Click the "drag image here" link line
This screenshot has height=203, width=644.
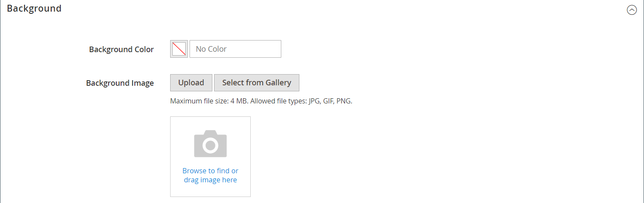pyautogui.click(x=210, y=180)
